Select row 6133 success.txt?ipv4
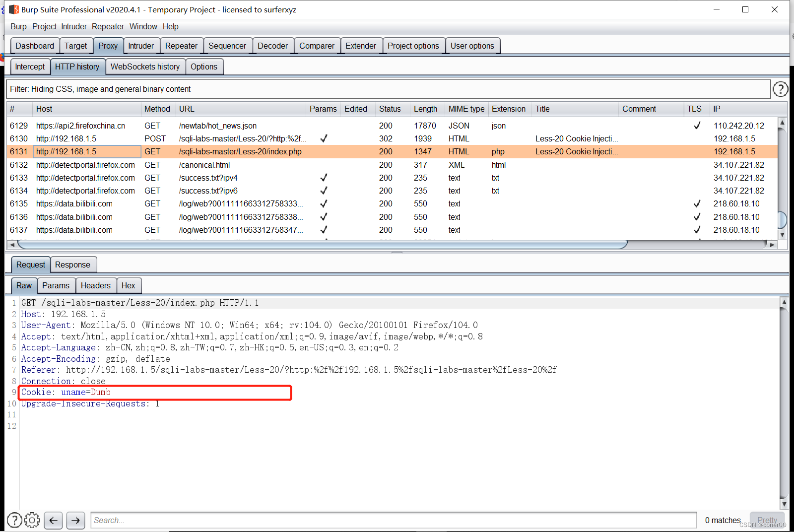The height and width of the screenshot is (532, 794). pyautogui.click(x=392, y=178)
